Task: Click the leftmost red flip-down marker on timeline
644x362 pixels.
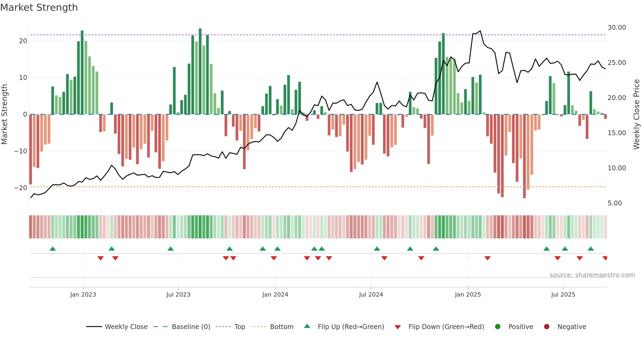Action: 101,258
